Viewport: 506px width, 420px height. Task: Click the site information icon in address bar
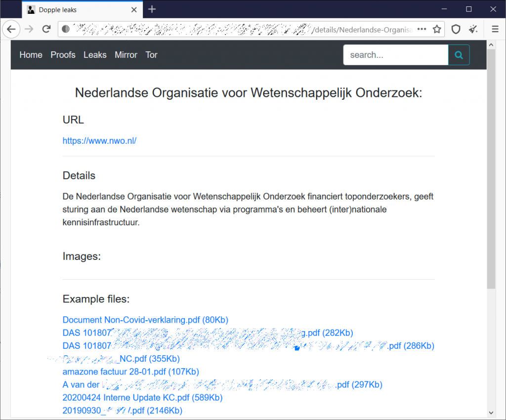[65, 29]
